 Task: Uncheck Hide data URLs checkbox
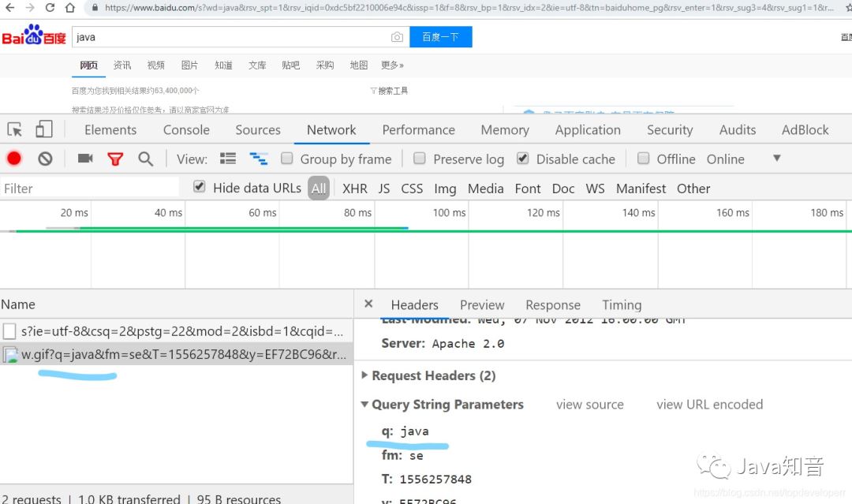pos(200,187)
